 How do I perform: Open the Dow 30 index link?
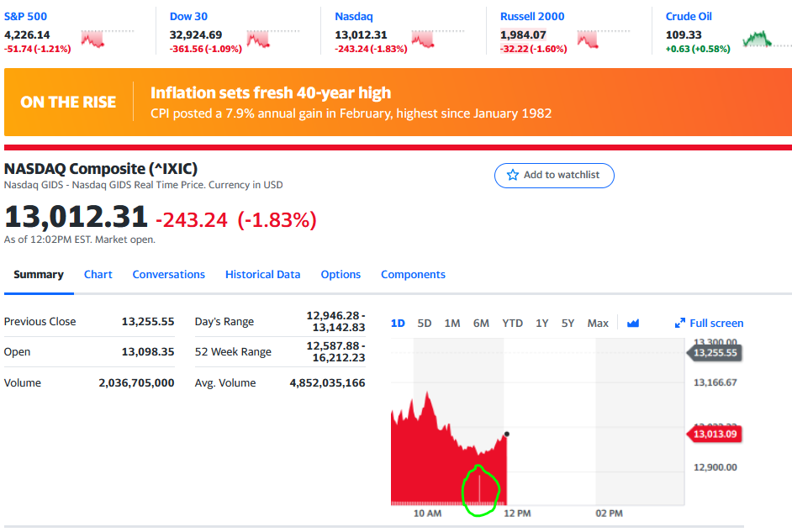188,16
